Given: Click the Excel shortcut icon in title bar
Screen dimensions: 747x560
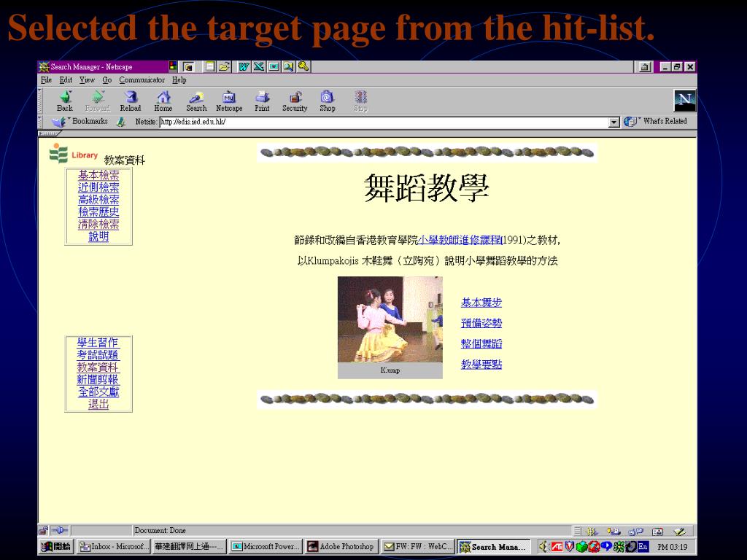Looking at the screenshot, I should [x=259, y=66].
